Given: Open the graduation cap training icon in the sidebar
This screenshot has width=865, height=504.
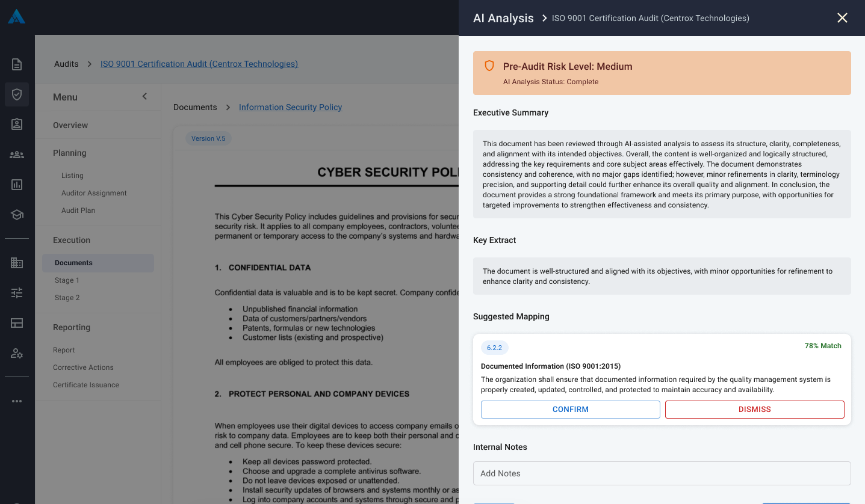Looking at the screenshot, I should point(17,215).
